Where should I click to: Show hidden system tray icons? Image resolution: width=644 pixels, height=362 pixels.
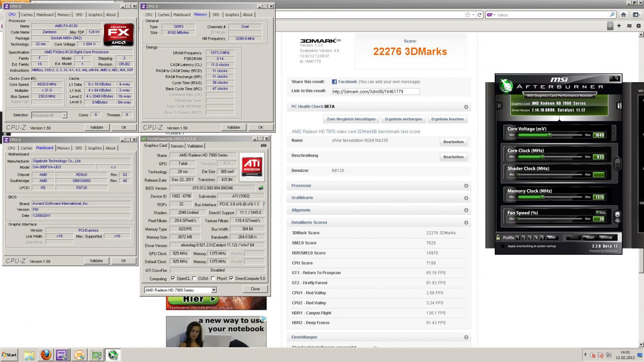tap(585, 355)
